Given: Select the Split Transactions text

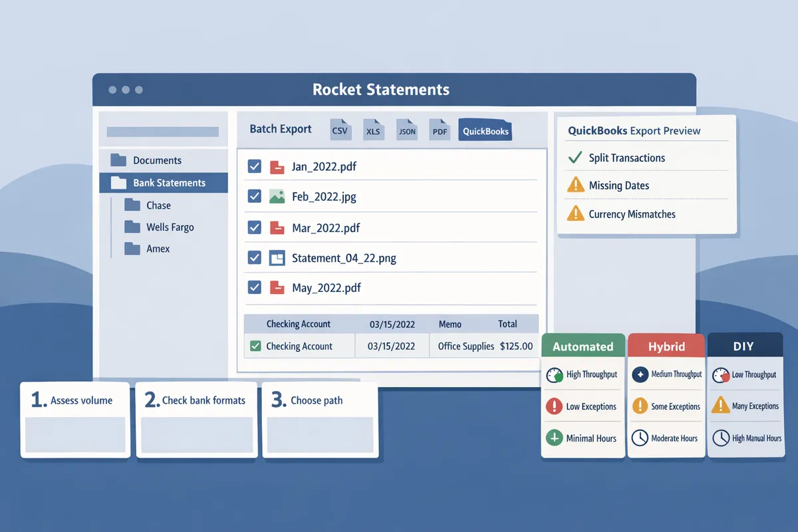Looking at the screenshot, I should tap(627, 158).
